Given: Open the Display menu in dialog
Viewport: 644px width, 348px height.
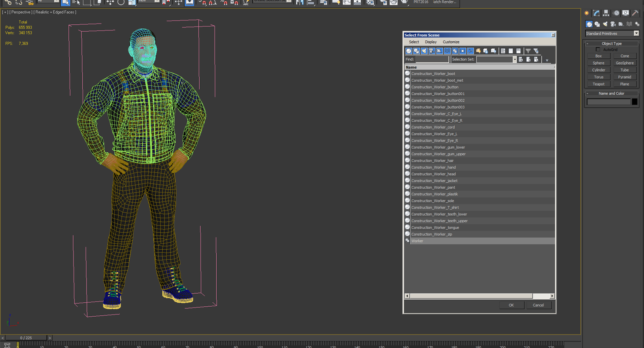Looking at the screenshot, I should tap(431, 42).
